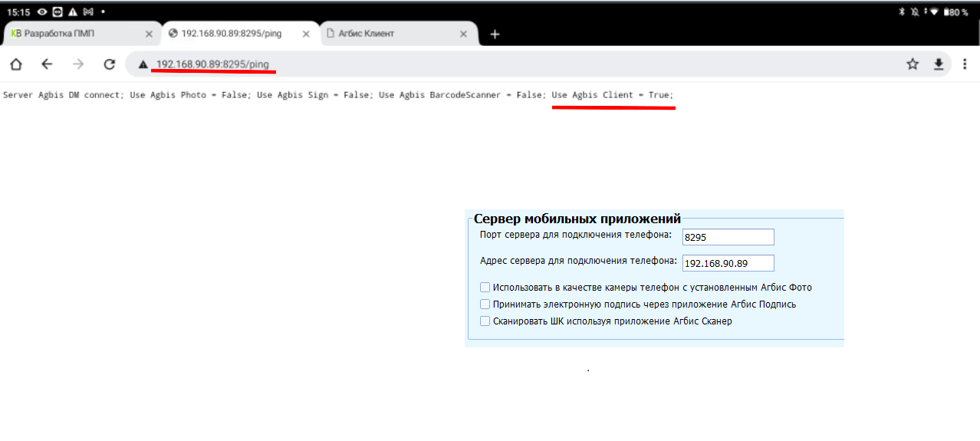
Task: Edit server address field 192.168.90.89
Action: pyautogui.click(x=728, y=263)
